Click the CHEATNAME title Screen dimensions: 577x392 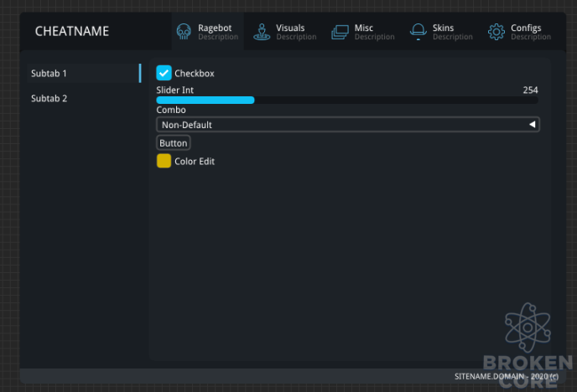pos(72,31)
